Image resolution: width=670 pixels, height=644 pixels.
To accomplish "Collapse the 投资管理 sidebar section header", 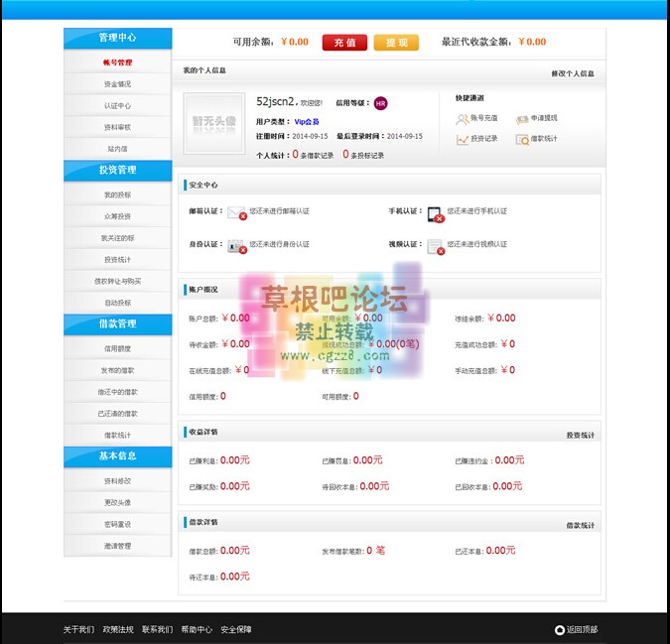I will 117,170.
